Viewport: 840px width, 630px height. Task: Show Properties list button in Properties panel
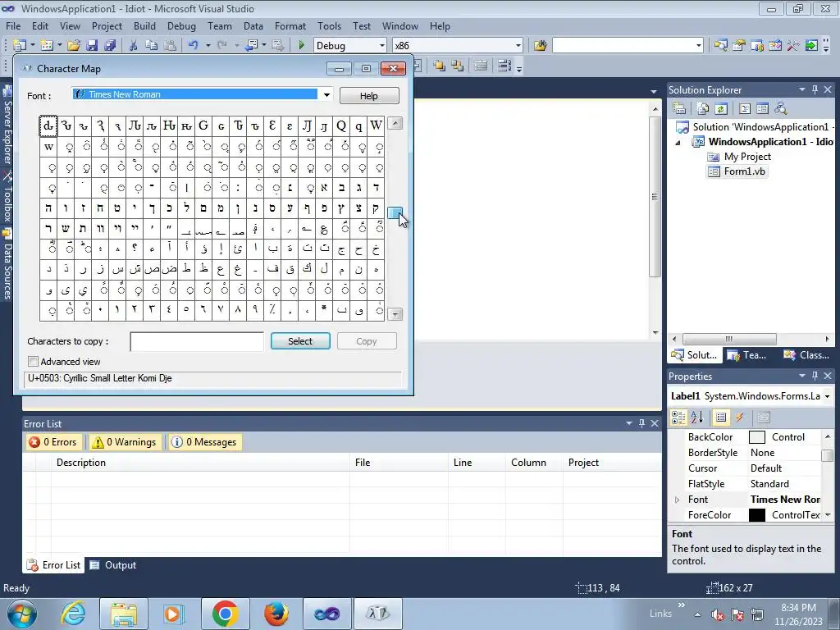pos(721,418)
